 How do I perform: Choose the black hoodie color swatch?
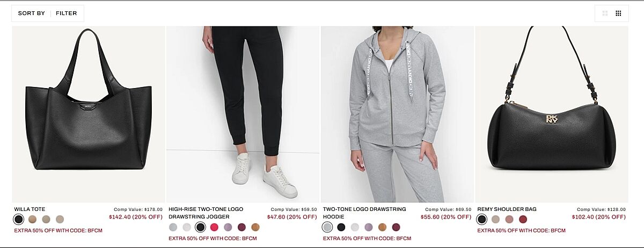click(341, 227)
